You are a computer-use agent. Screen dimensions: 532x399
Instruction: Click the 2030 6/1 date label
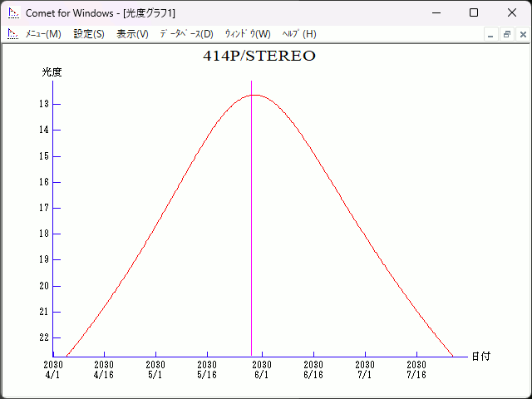click(262, 370)
